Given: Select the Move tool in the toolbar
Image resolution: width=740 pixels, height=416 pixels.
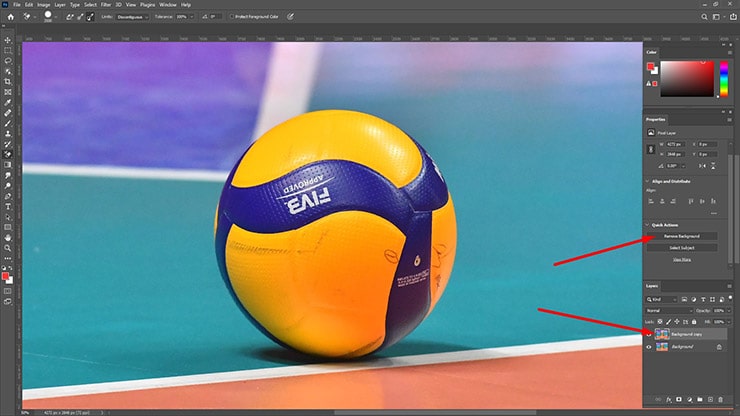Looking at the screenshot, I should click(8, 38).
